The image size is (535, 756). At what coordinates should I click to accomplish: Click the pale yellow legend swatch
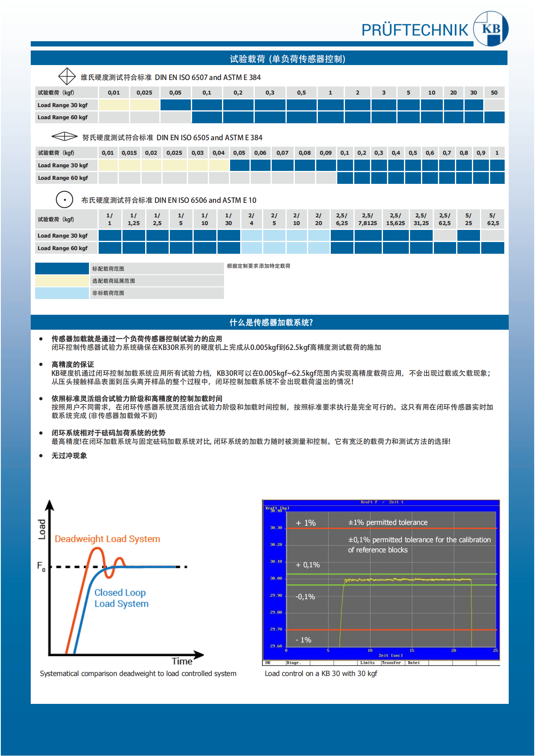(62, 281)
